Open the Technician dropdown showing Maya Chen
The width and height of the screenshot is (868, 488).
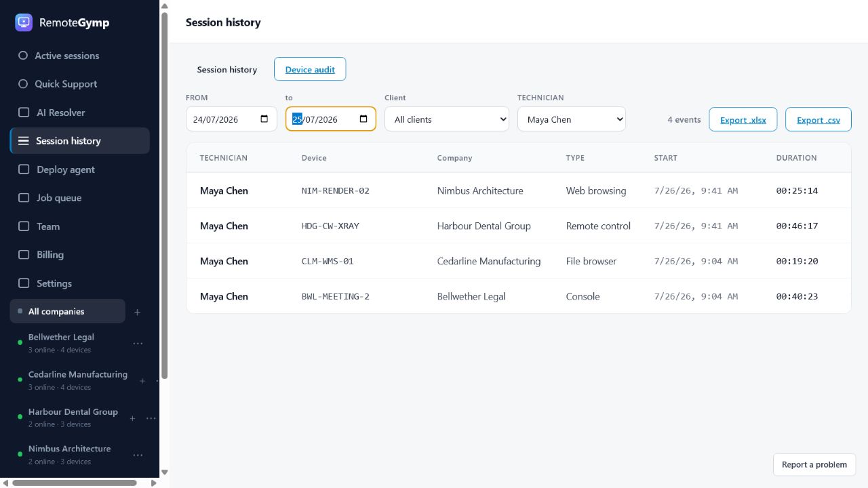click(572, 119)
